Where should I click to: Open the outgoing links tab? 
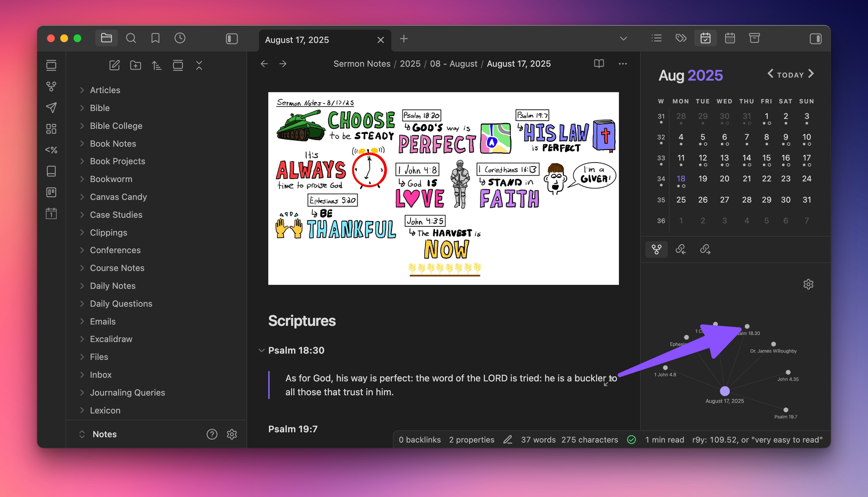point(705,249)
